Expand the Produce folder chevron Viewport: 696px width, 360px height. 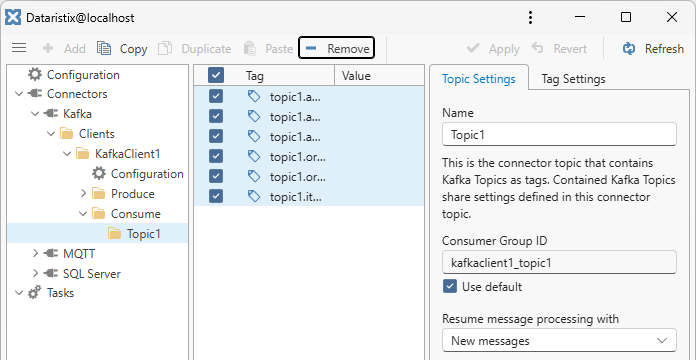pyautogui.click(x=83, y=194)
